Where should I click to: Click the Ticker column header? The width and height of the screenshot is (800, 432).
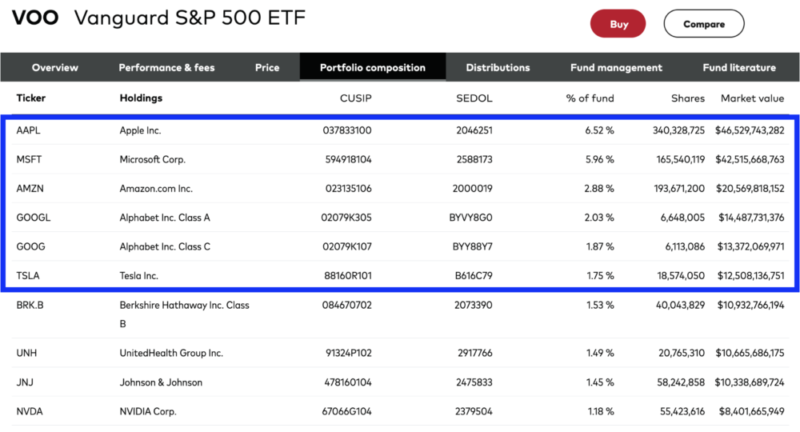(31, 98)
